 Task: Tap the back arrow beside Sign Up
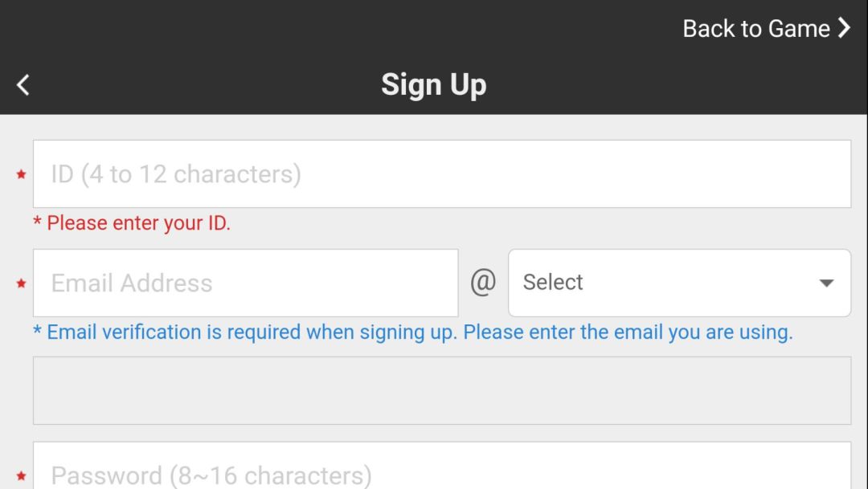(x=23, y=84)
